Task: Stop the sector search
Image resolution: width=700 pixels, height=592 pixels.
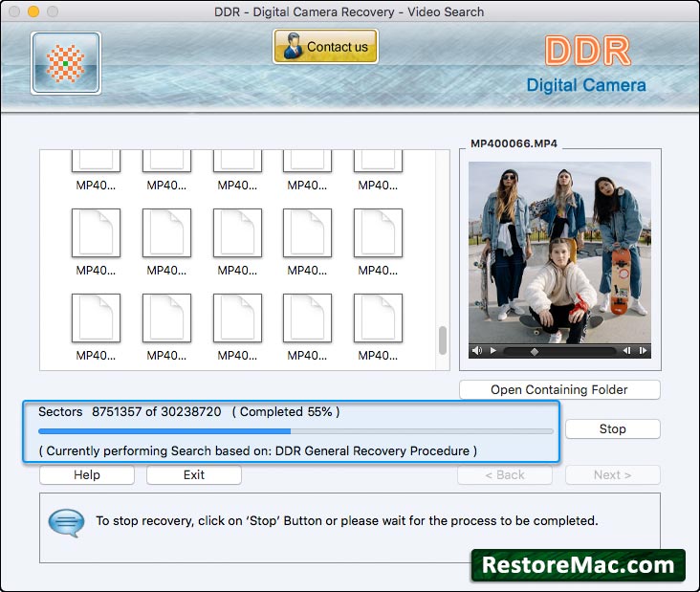Action: tap(612, 429)
